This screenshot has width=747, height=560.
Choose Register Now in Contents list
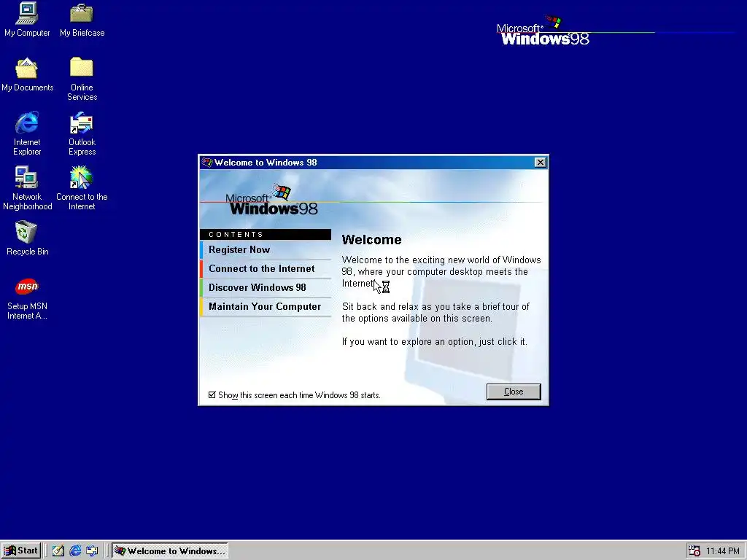tap(266, 249)
